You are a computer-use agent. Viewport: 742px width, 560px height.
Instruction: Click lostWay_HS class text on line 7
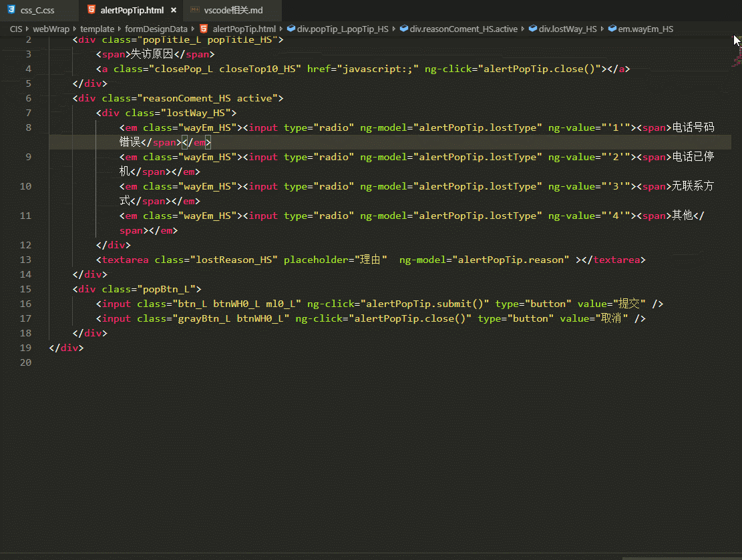(198, 113)
